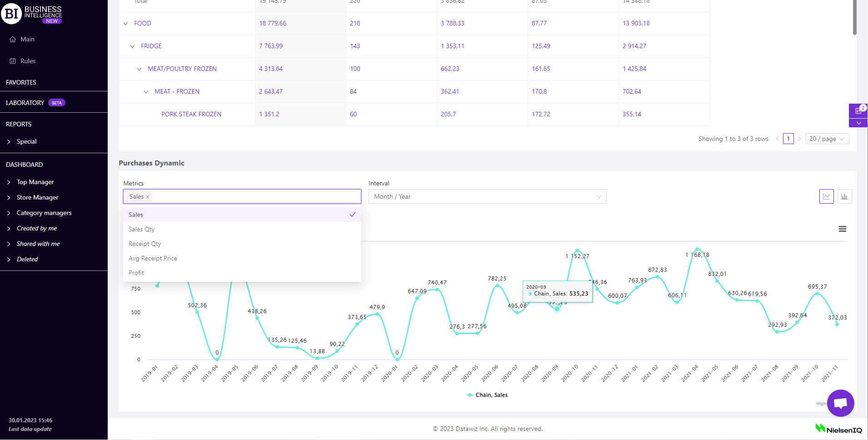Change the 20 / page size dropdown
The height and width of the screenshot is (440, 868).
click(827, 139)
